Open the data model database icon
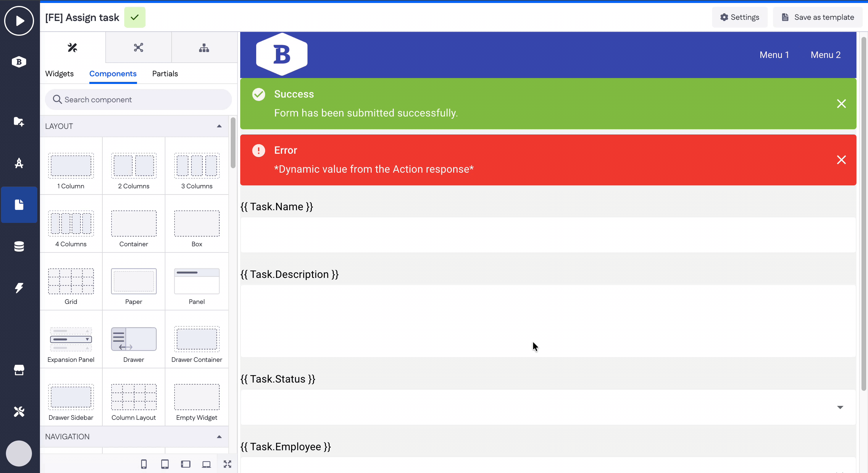The image size is (868, 473). pyautogui.click(x=19, y=247)
